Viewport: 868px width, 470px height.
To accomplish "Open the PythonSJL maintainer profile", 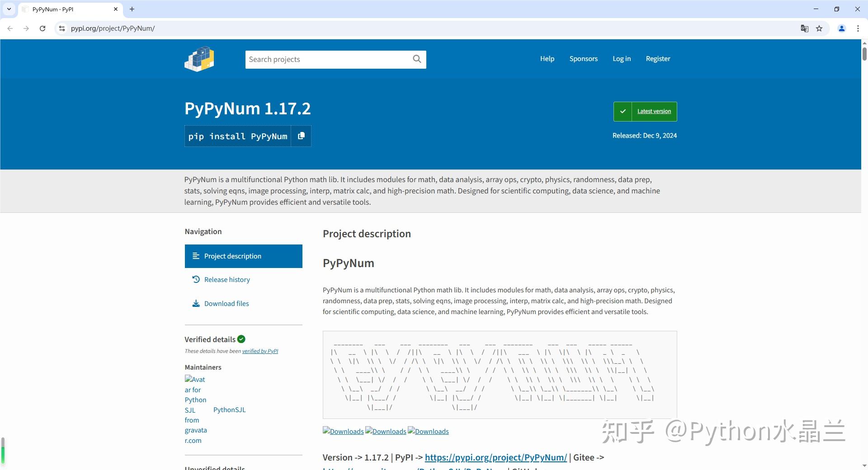I will pyautogui.click(x=229, y=409).
